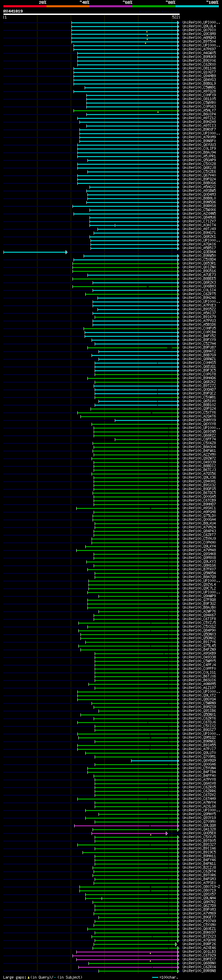
Task: Select the UniRef100_B9R8N8 label
Action: pyautogui.click(x=199, y=971)
